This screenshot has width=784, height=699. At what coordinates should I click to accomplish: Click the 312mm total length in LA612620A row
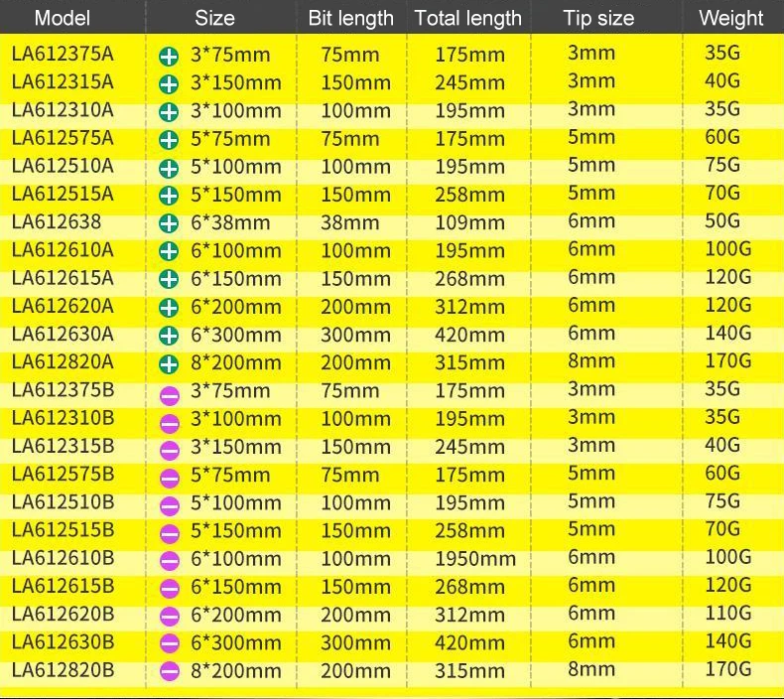[469, 307]
